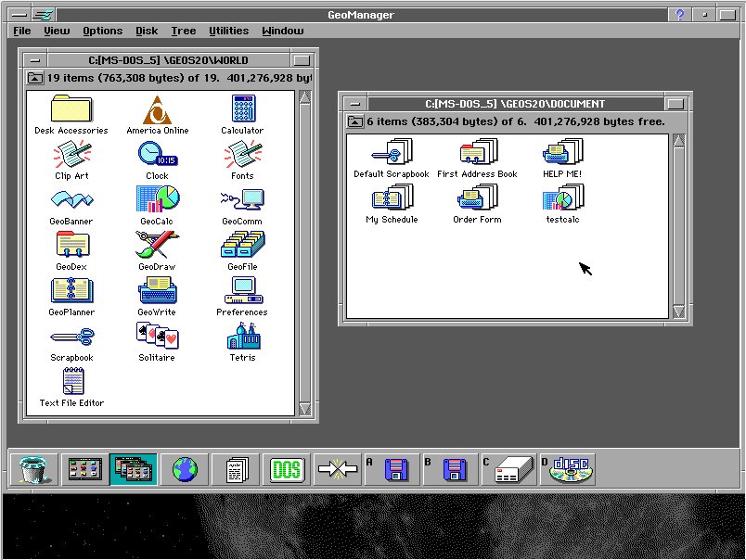The image size is (746, 560).
Task: Select drive A floppy icon
Action: coord(392,470)
